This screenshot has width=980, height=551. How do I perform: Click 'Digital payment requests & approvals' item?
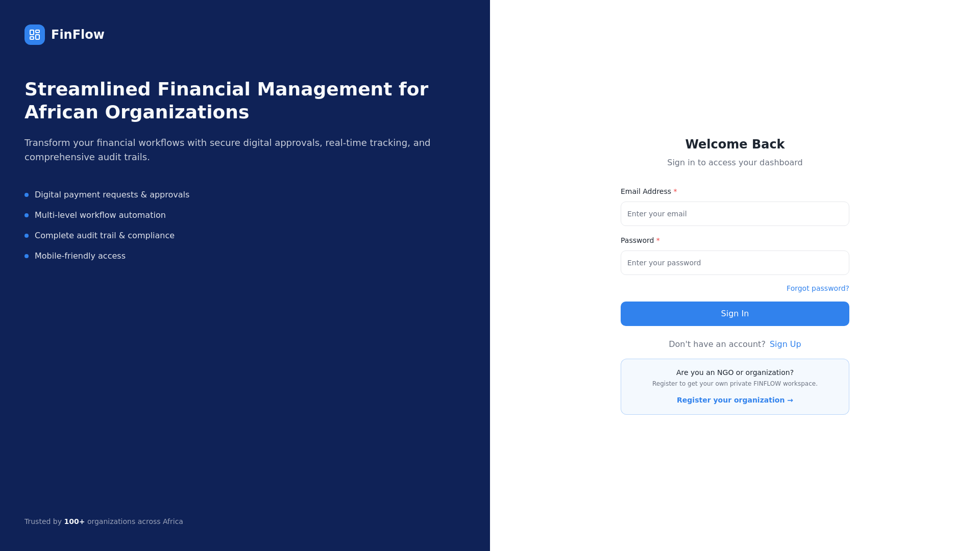pyautogui.click(x=112, y=195)
